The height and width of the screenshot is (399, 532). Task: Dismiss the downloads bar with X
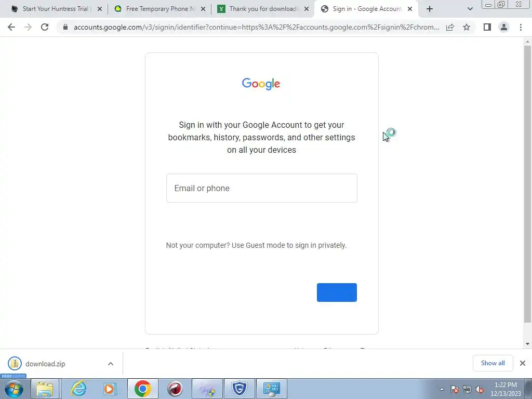tap(523, 363)
